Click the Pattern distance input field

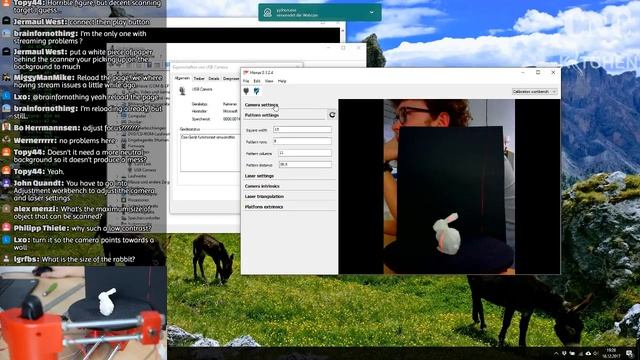305,164
